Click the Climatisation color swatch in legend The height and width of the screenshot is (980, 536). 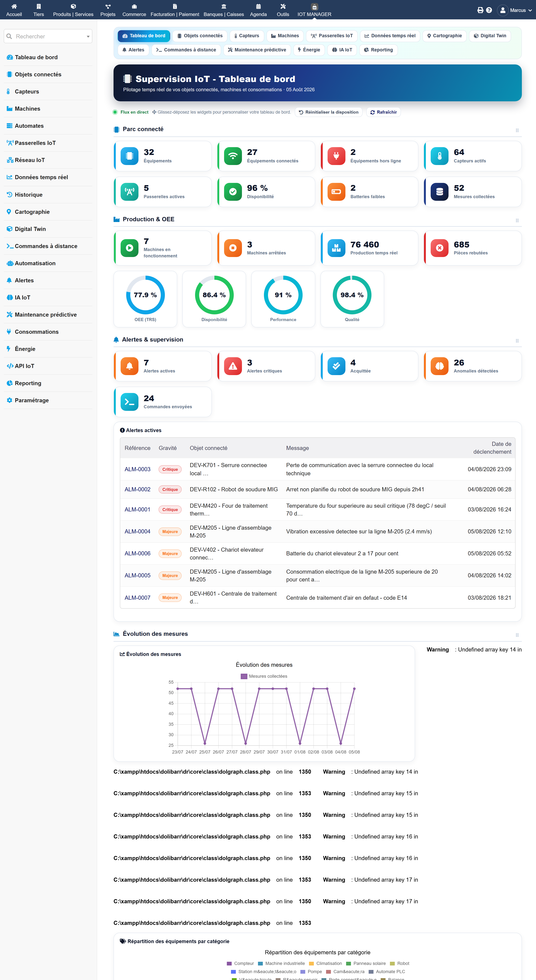click(311, 963)
